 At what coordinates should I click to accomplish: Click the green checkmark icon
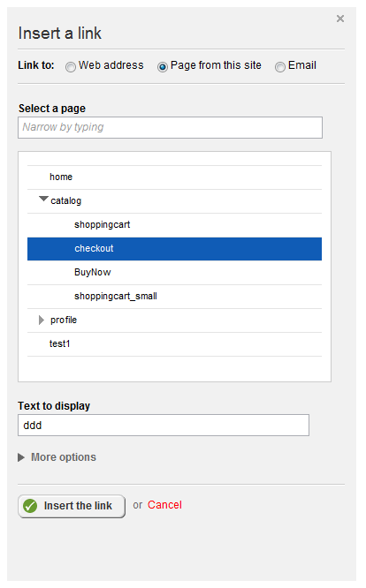30,506
